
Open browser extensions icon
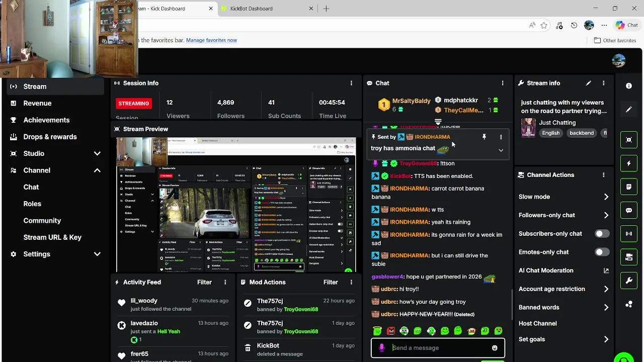click(x=559, y=25)
